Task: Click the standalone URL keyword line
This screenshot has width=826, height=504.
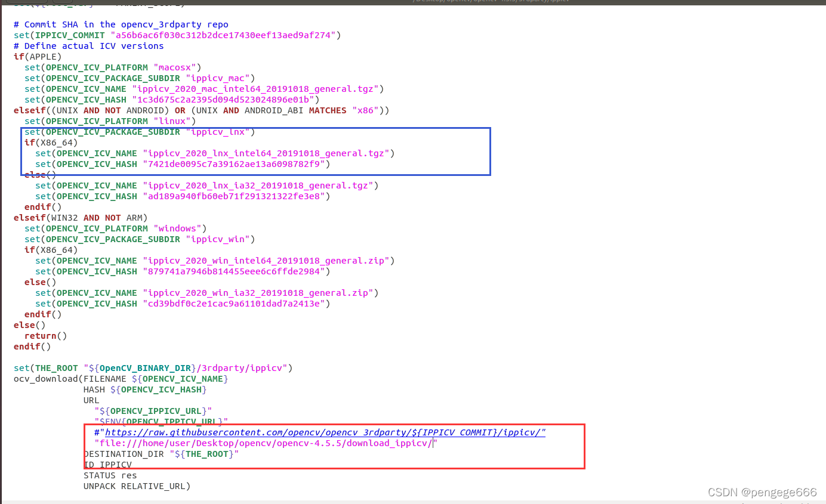Action: point(91,400)
